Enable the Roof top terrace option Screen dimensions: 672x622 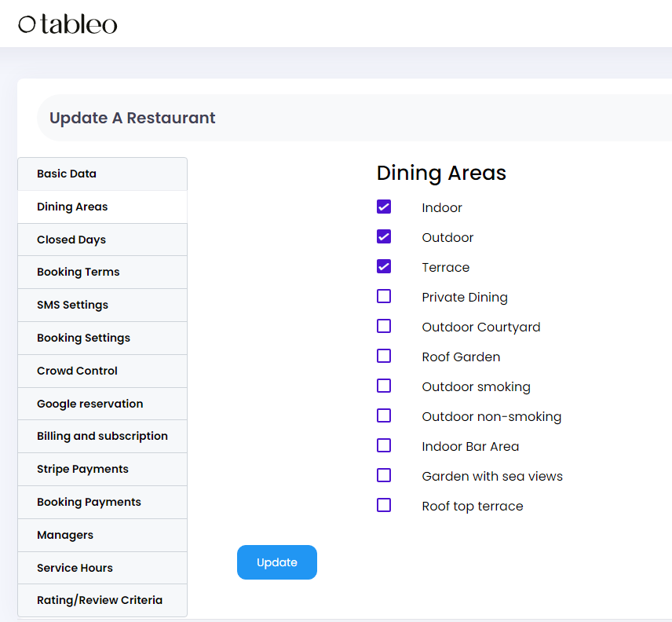tap(384, 505)
